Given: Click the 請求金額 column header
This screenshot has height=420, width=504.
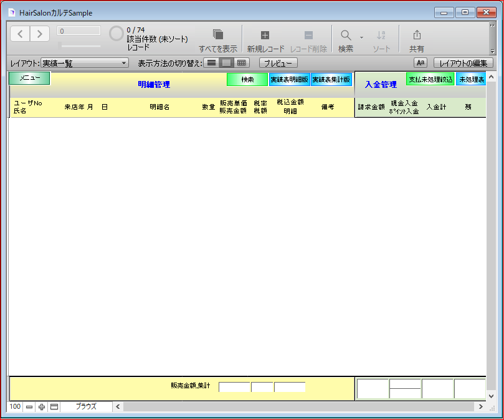Looking at the screenshot, I should (x=371, y=107).
